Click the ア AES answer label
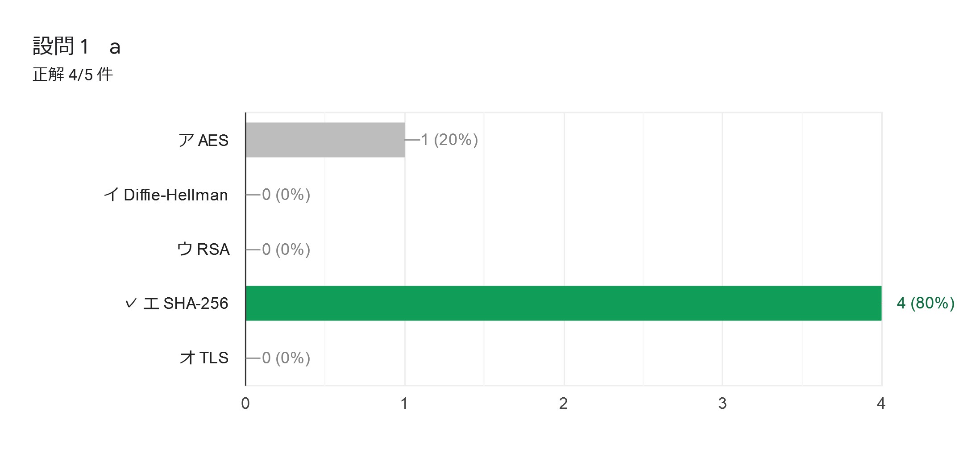Viewport: 980px width, 466px height. [x=203, y=140]
